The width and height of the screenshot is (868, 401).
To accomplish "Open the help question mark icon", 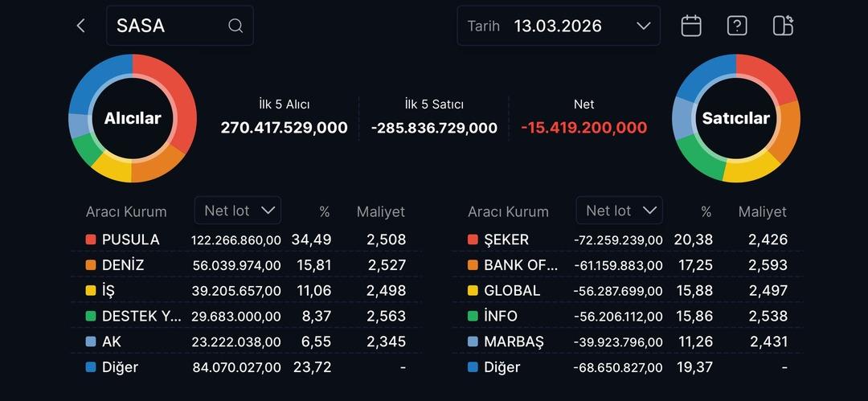I will pos(737,26).
